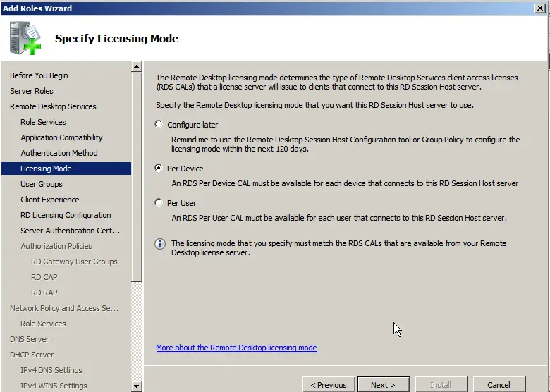The height and width of the screenshot is (392, 550).
Task: Open More about the Remote Desktop licensing mode
Action: point(236,348)
